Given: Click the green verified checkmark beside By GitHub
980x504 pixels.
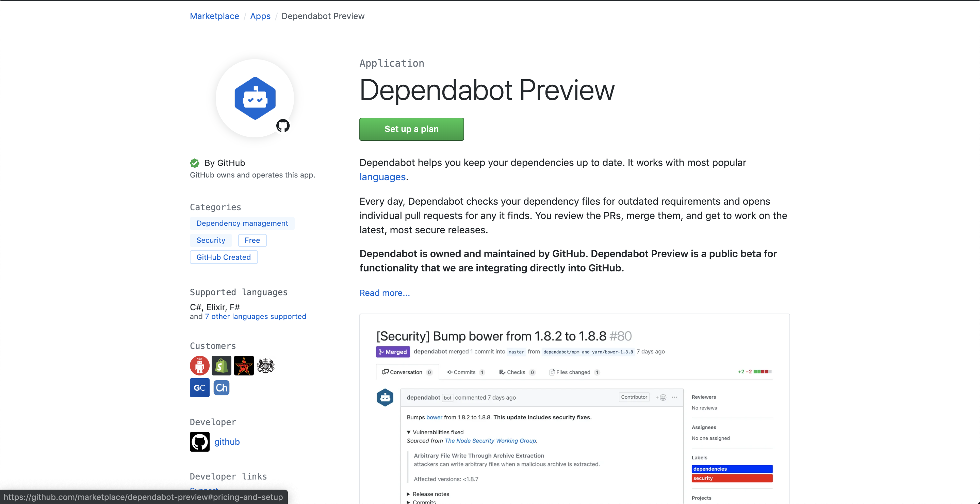Looking at the screenshot, I should [x=194, y=163].
